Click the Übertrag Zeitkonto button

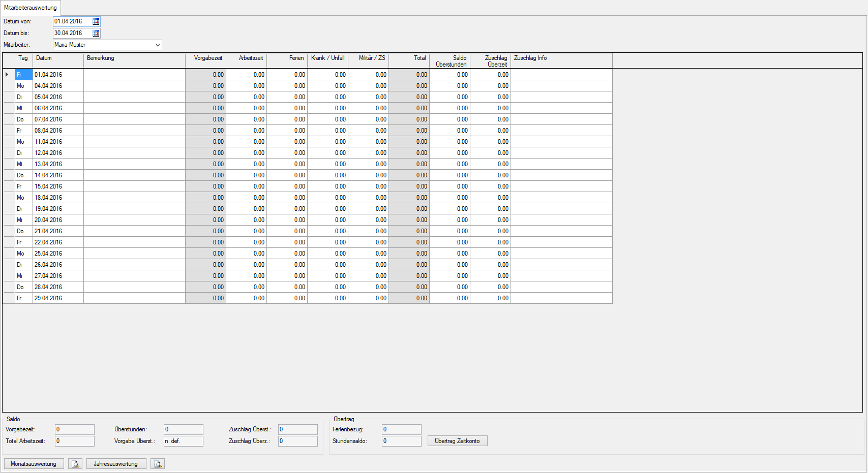[x=457, y=441]
